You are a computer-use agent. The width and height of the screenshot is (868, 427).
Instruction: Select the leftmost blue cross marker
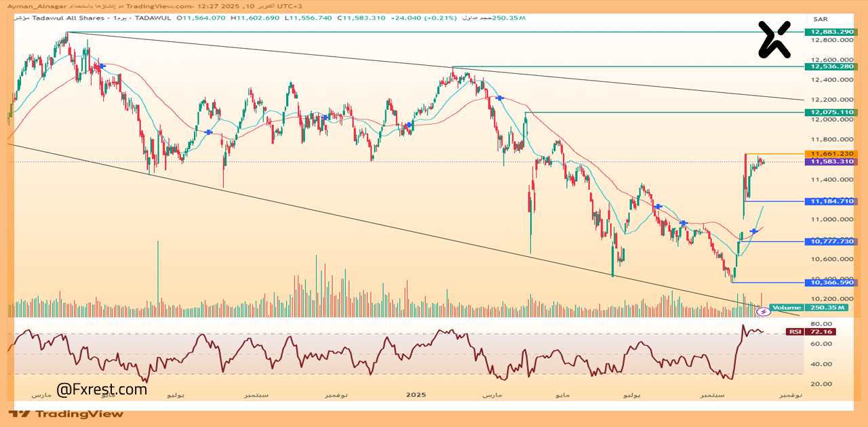(101, 66)
